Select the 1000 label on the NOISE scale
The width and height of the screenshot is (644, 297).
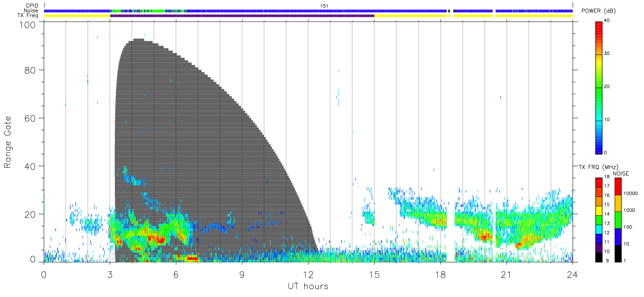coord(629,210)
